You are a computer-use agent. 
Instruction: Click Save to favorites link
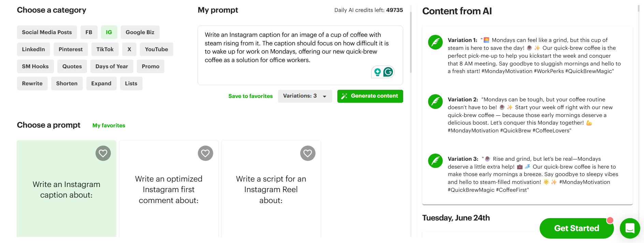(250, 96)
